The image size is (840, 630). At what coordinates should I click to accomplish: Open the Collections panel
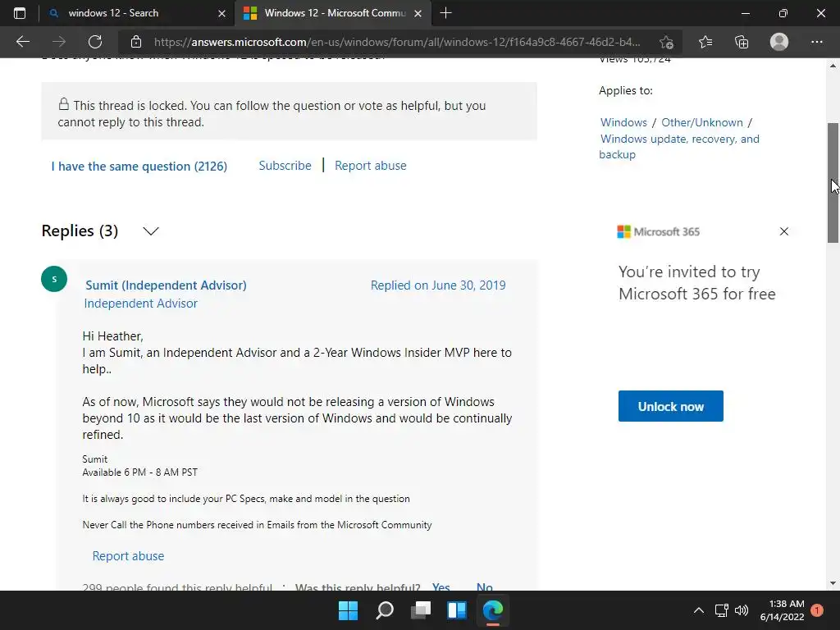point(742,42)
